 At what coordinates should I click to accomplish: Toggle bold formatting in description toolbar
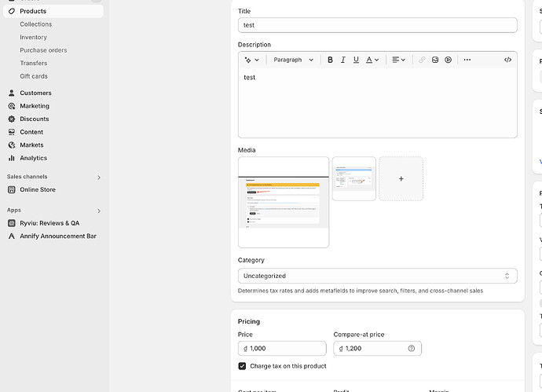click(330, 60)
